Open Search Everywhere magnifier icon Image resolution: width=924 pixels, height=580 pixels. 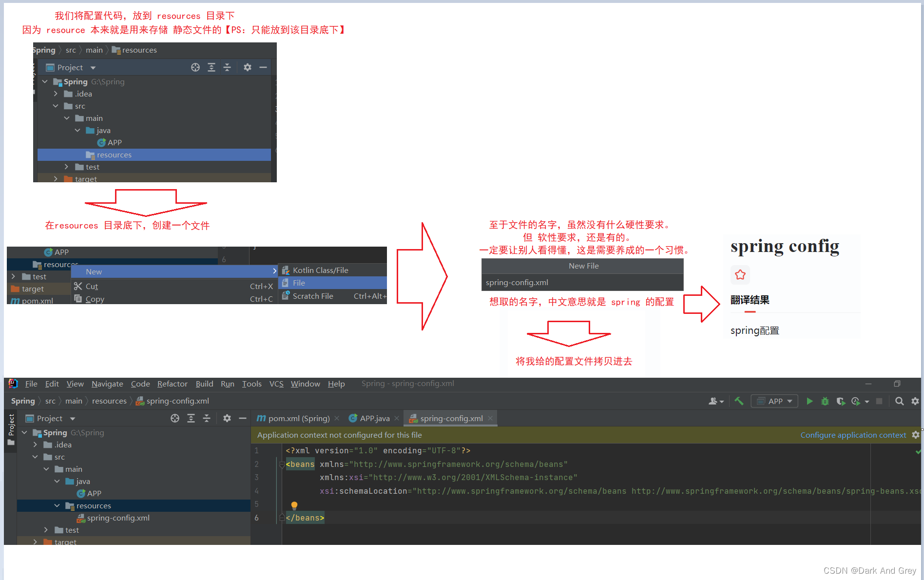pos(900,401)
